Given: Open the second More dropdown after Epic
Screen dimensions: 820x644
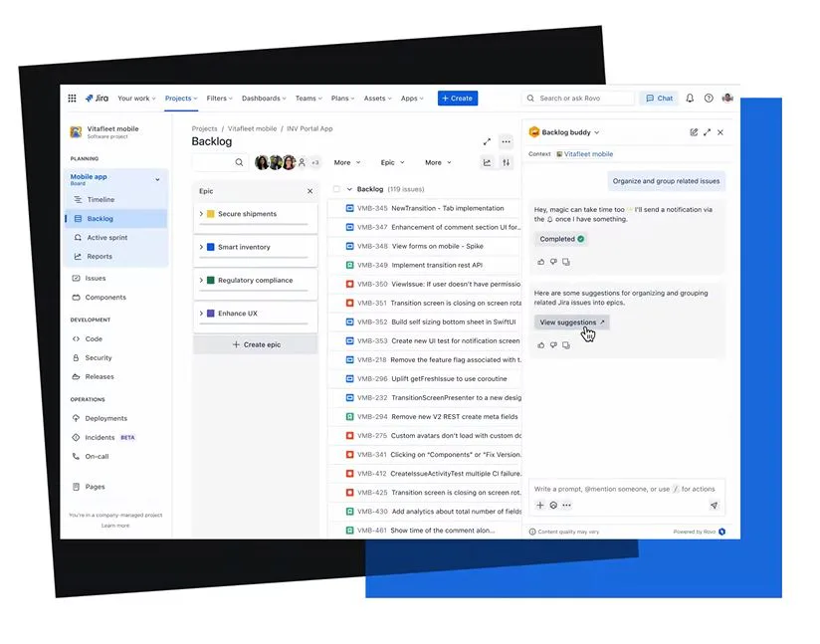Looking at the screenshot, I should click(438, 162).
